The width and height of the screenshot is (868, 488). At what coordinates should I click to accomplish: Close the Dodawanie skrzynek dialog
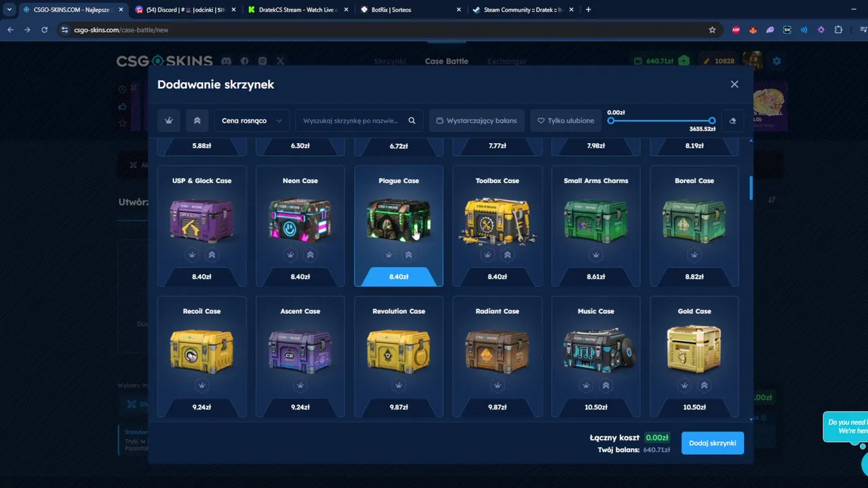point(734,84)
